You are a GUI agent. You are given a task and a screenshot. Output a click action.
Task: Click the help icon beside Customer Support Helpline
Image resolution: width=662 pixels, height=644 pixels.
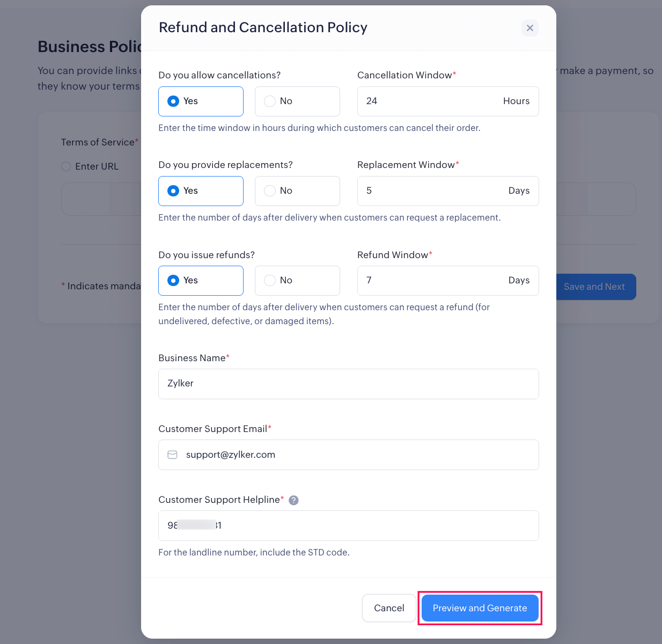[x=293, y=500]
